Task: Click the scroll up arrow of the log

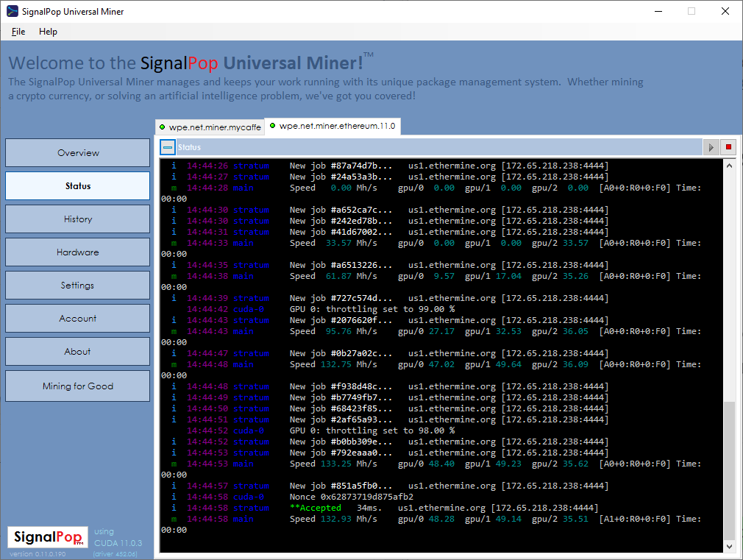Action: point(729,166)
